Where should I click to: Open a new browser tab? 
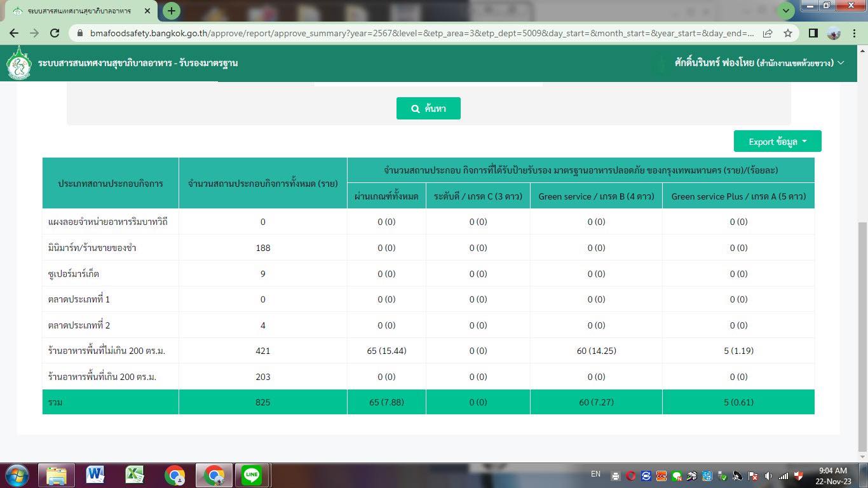click(171, 11)
